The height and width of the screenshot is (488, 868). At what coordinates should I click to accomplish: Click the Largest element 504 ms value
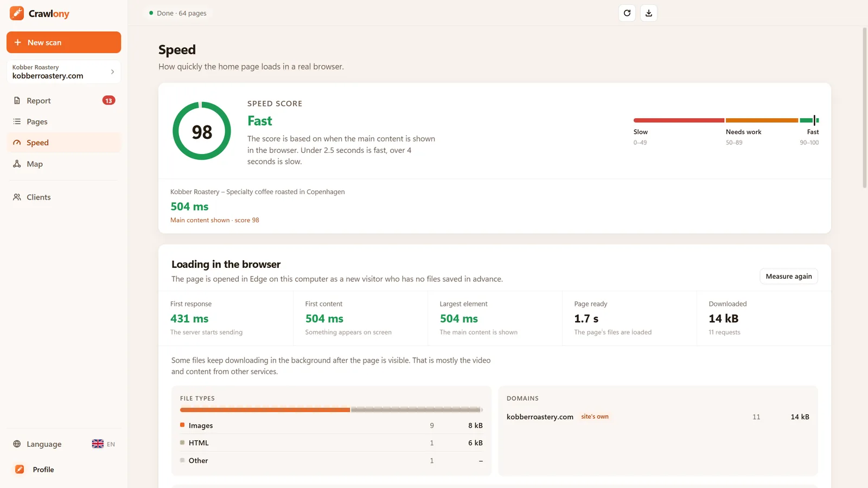click(459, 319)
